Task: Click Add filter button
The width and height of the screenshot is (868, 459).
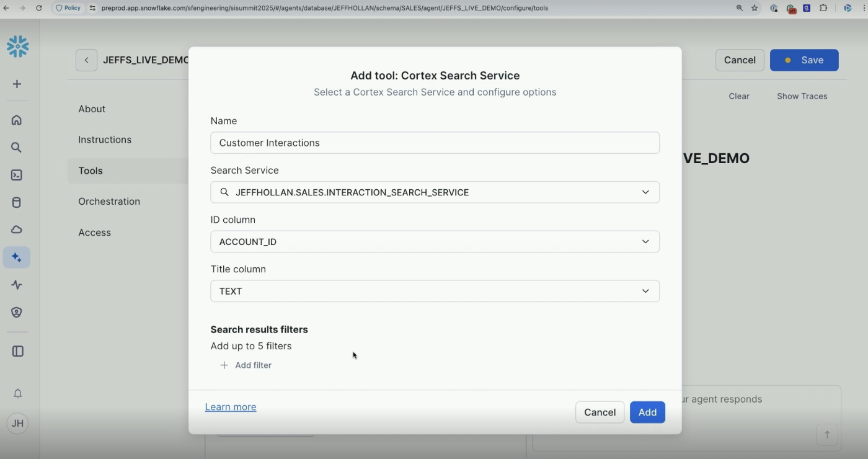Action: pos(246,365)
